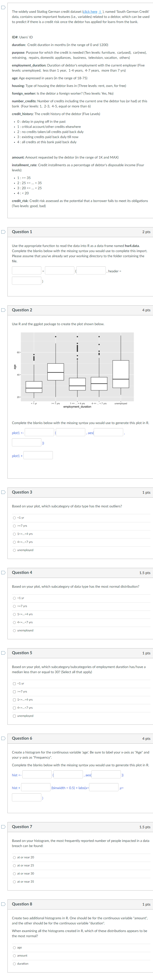Flag Question 7 with its bookmark icon

[x=3, y=827]
